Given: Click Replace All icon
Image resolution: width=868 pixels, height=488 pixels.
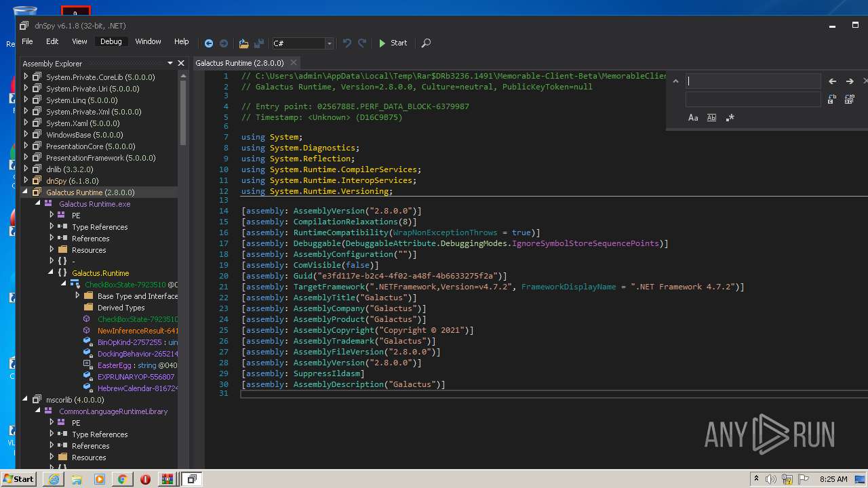Looking at the screenshot, I should (x=850, y=99).
